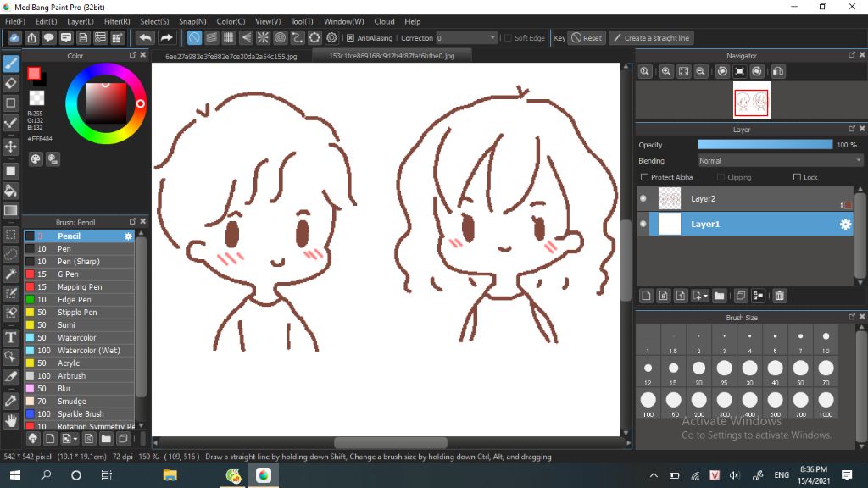Select the Magic Wand tool
Viewport: 868px width, 488px height.
(11, 274)
